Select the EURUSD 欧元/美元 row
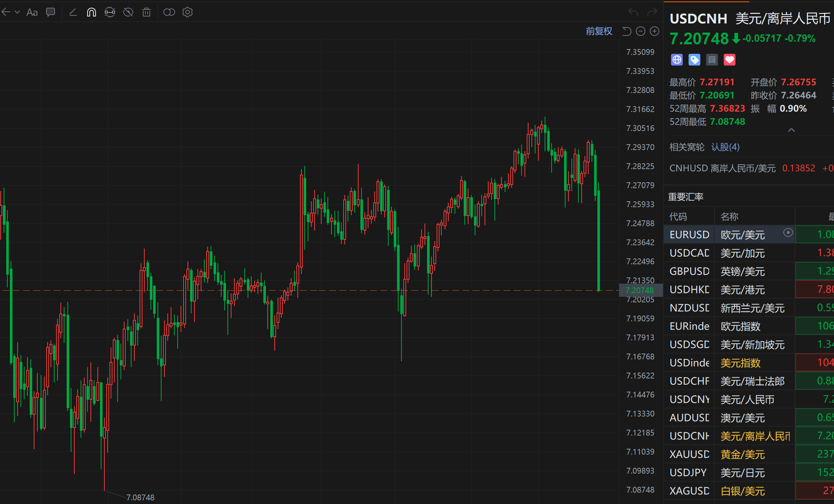The width and height of the screenshot is (834, 504). (x=749, y=235)
